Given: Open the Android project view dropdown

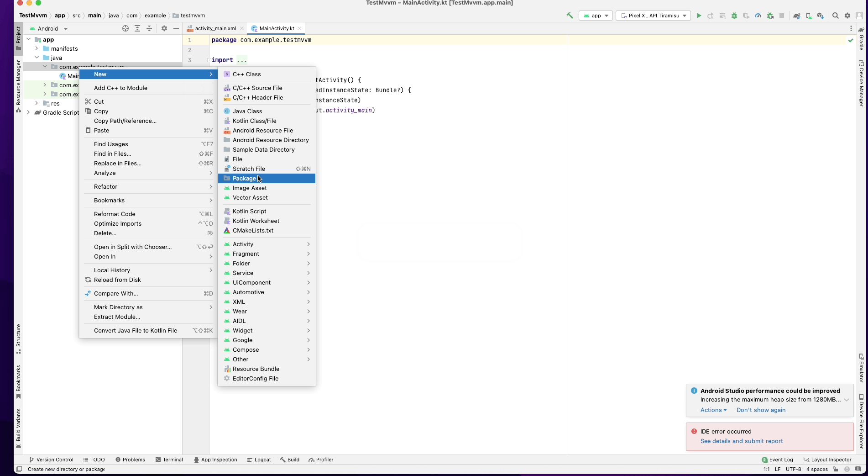Looking at the screenshot, I should (x=49, y=28).
